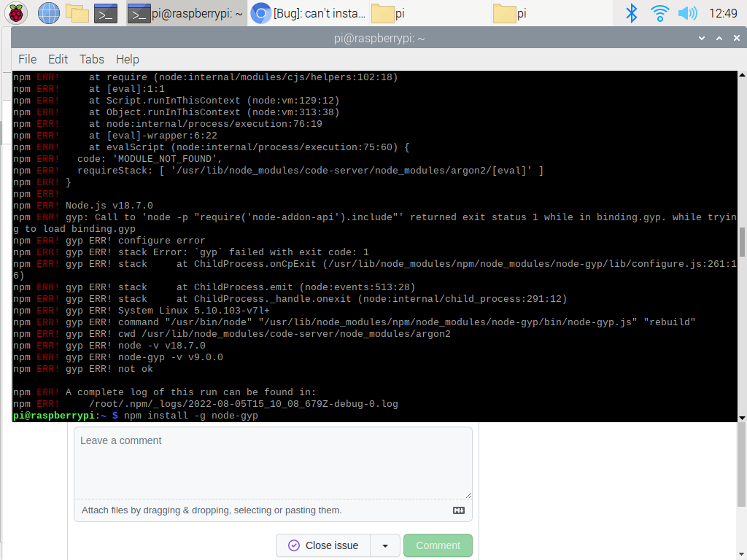Open the Bluetooth tray menu
This screenshot has width=747, height=560.
click(631, 13)
